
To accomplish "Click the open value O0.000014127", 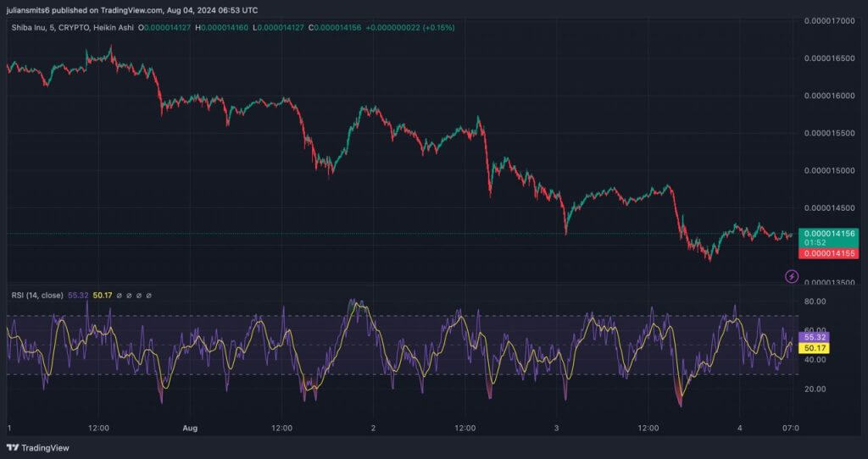I will (x=166, y=27).
